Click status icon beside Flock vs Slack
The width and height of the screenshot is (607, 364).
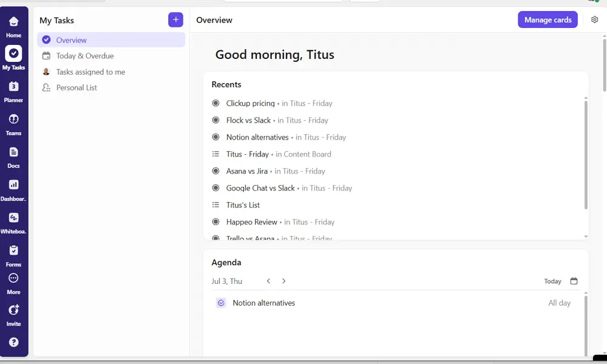point(215,120)
